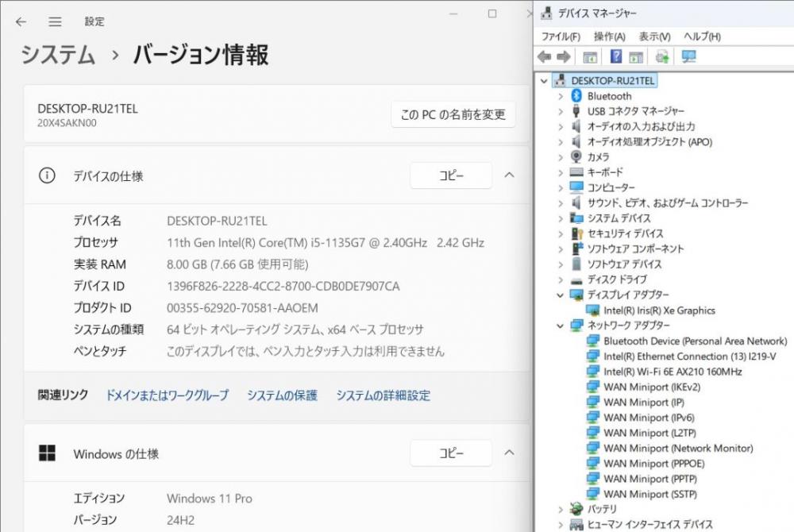Copy Windows specifications with コピー button
Image resolution: width=794 pixels, height=532 pixels.
[x=451, y=453]
